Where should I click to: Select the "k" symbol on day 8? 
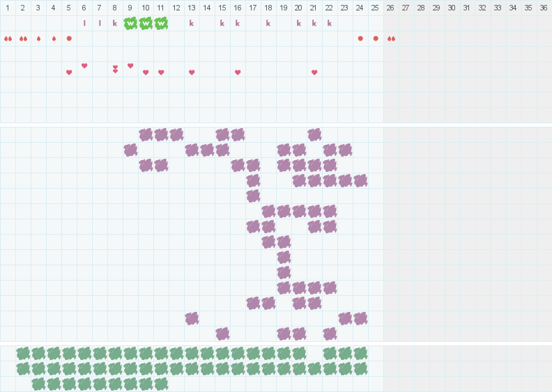[115, 23]
